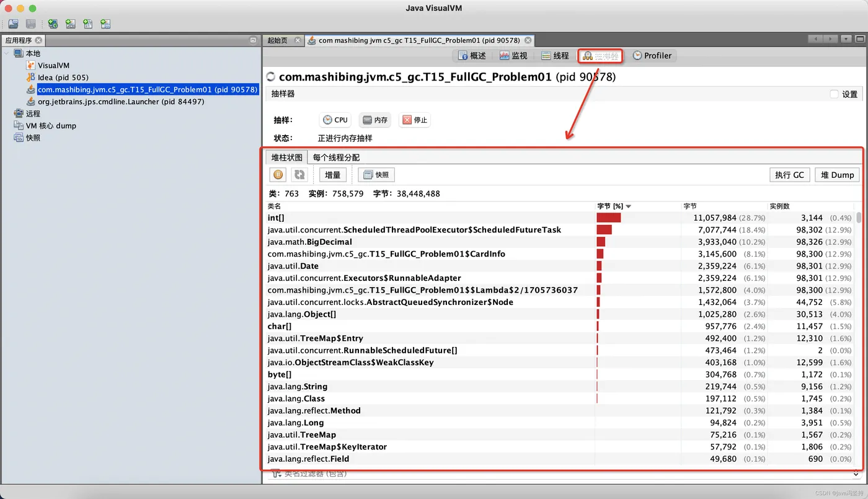Open the Profiler tab
Viewport: 868px width, 499px height.
[x=652, y=56]
